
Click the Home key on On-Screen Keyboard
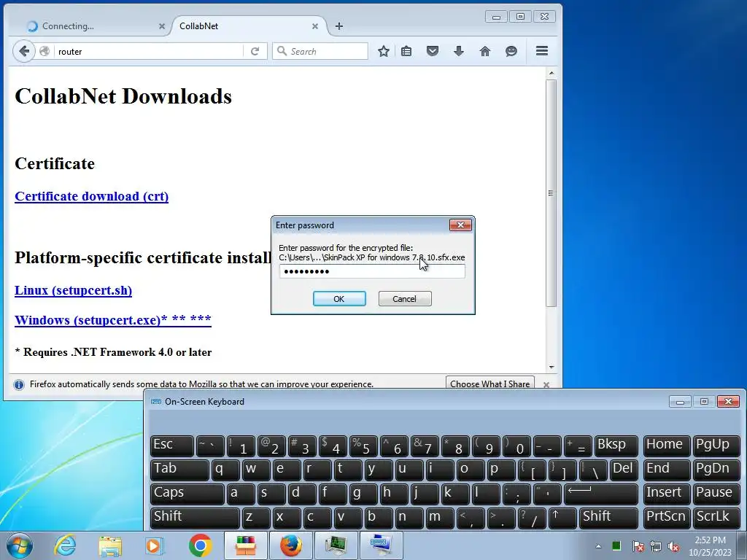click(666, 446)
